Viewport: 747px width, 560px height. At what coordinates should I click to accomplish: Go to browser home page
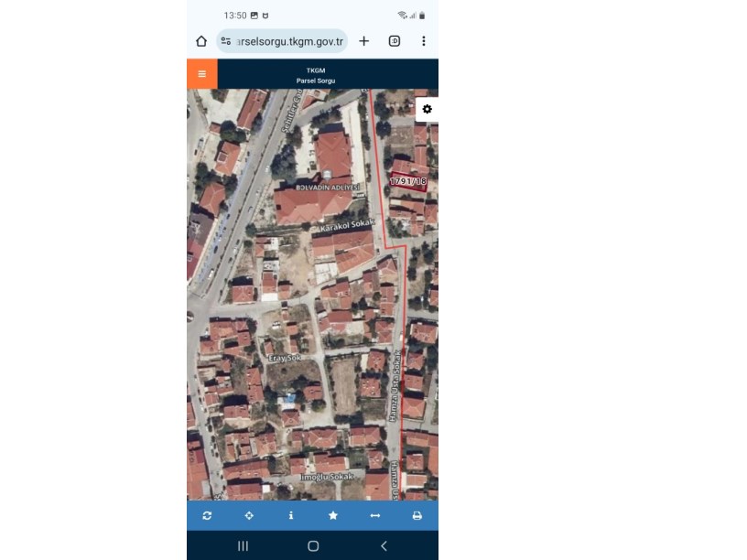click(201, 41)
